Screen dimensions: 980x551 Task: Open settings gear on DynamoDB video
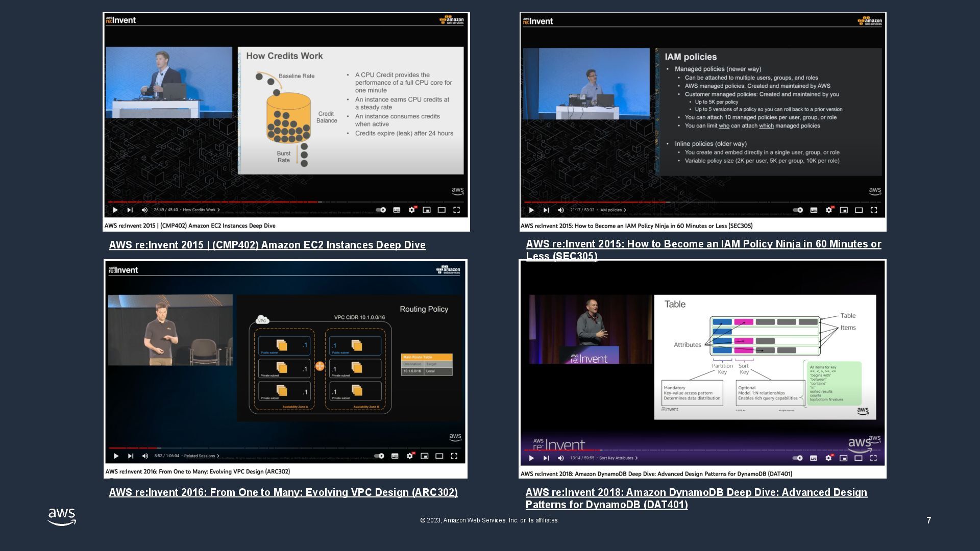828,458
